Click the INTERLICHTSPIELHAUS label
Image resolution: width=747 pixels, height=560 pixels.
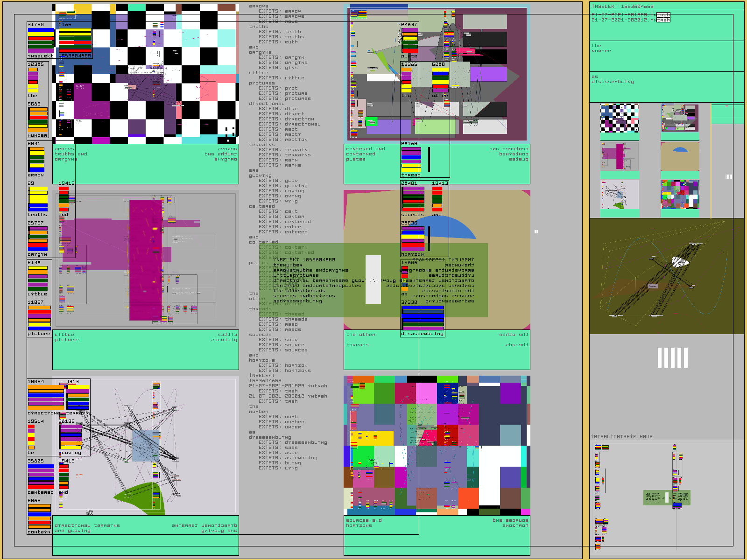622,437
